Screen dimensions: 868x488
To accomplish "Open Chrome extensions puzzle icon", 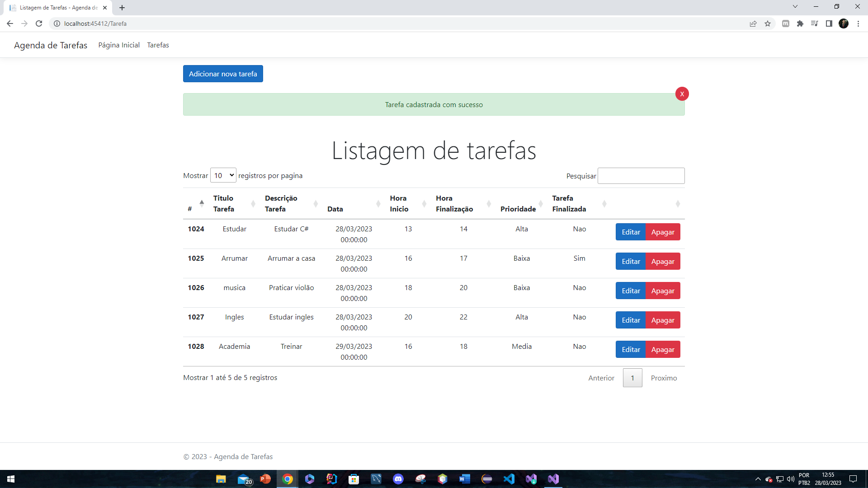I will coord(800,23).
